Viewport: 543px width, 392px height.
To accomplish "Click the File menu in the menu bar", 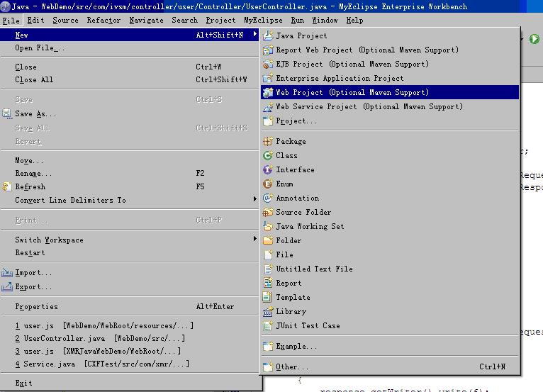I will pos(11,21).
